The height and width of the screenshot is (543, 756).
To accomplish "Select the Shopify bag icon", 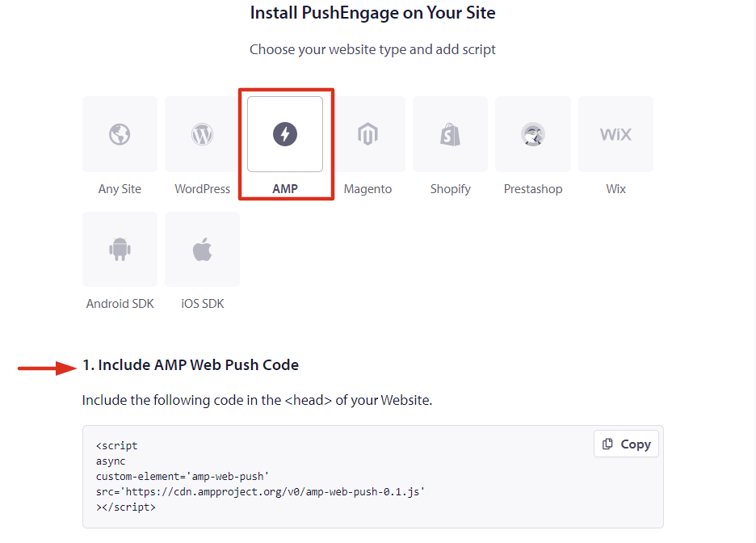I will pos(451,134).
